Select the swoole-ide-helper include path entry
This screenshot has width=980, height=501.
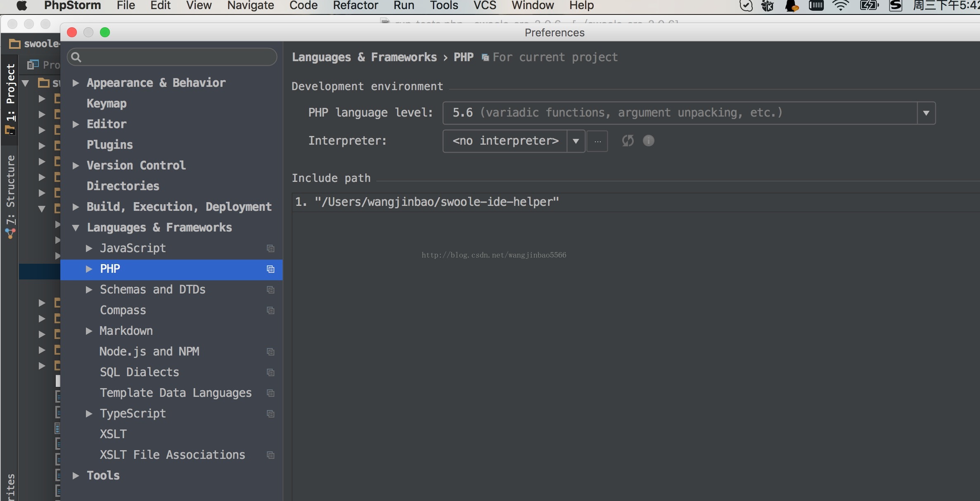(636, 202)
